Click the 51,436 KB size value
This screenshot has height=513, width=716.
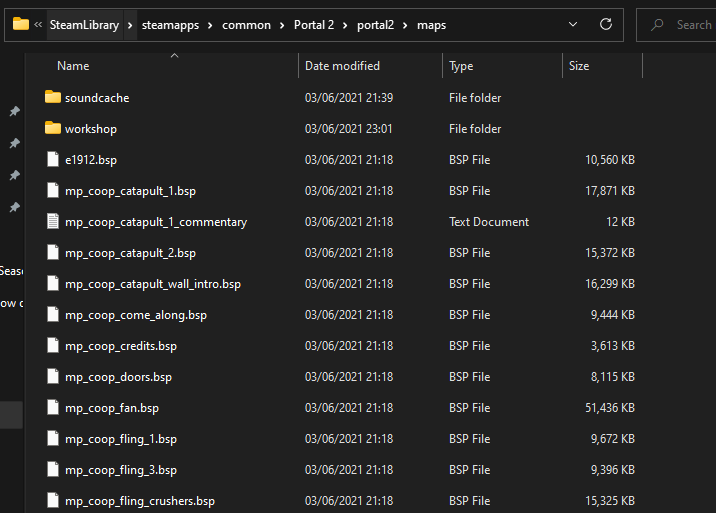pos(610,408)
